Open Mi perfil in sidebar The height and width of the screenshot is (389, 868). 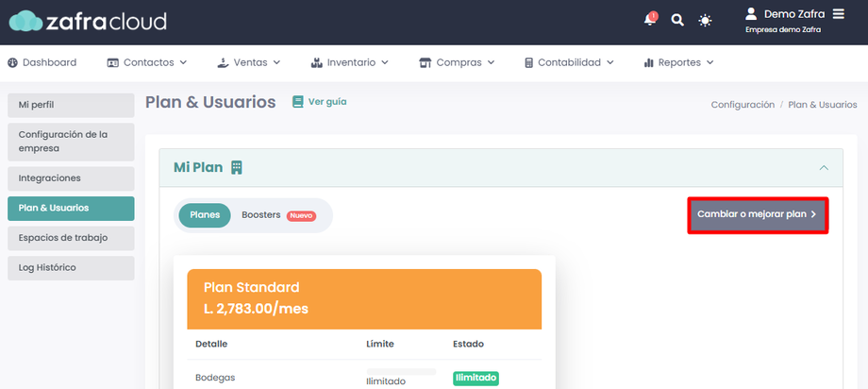coord(71,106)
